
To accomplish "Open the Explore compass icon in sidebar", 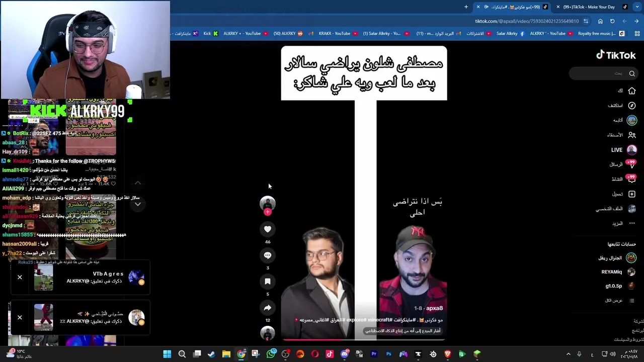I will [632, 106].
